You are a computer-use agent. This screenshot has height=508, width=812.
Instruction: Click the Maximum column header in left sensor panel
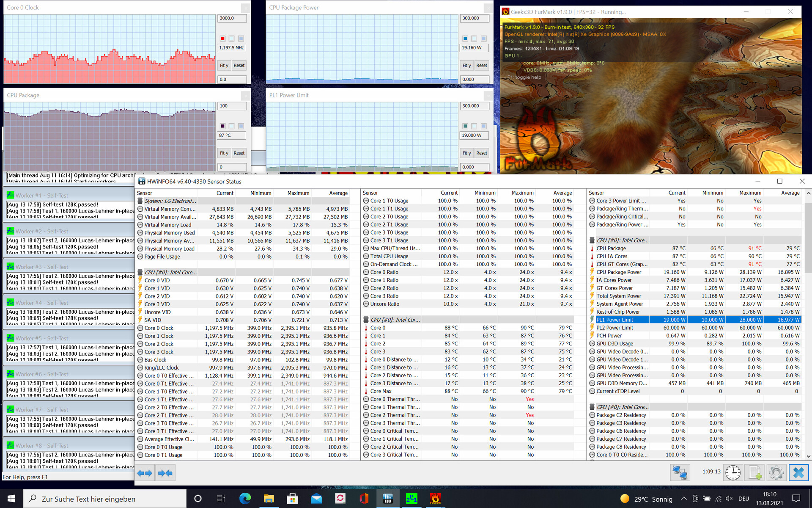[x=298, y=193]
